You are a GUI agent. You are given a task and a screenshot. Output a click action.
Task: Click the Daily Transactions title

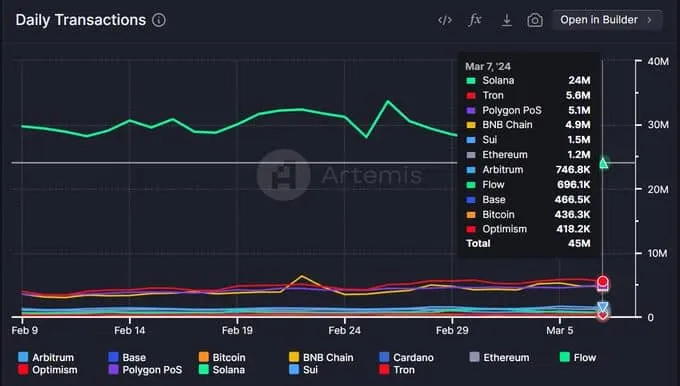point(81,20)
